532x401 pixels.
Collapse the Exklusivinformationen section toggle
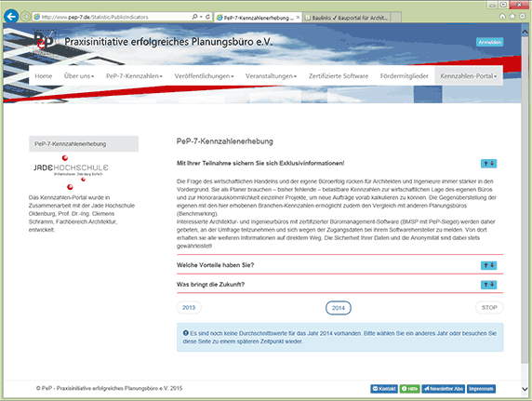pyautogui.click(x=488, y=164)
